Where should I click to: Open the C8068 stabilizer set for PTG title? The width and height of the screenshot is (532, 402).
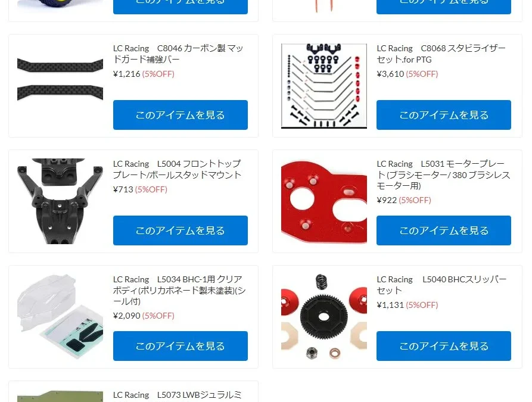click(441, 54)
